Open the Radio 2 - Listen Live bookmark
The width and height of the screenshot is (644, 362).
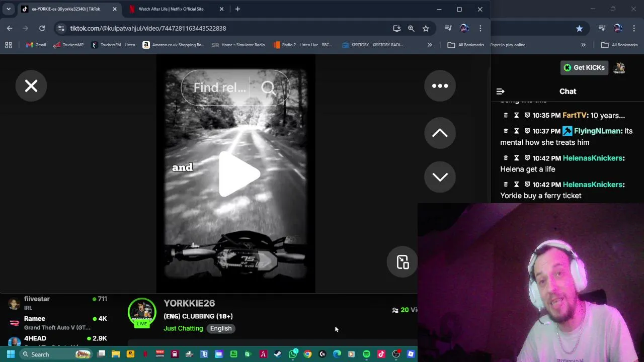pos(303,45)
